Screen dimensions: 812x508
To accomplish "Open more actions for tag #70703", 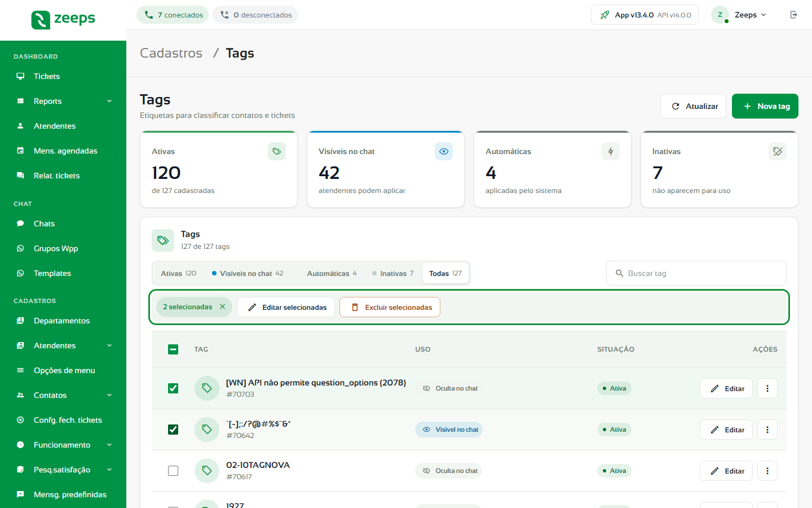I will tap(767, 388).
